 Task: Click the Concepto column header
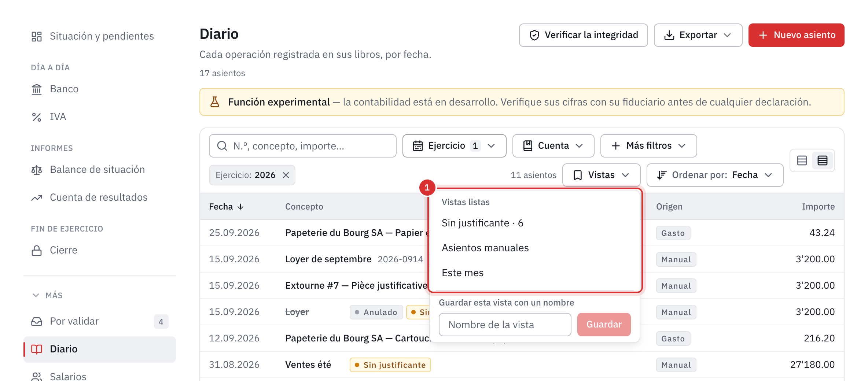point(304,207)
